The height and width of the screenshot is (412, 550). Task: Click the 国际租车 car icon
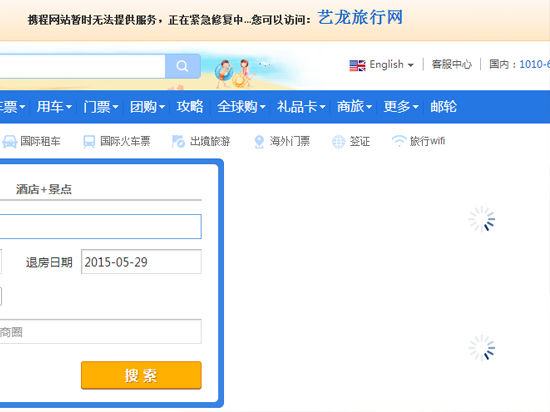pyautogui.click(x=9, y=142)
